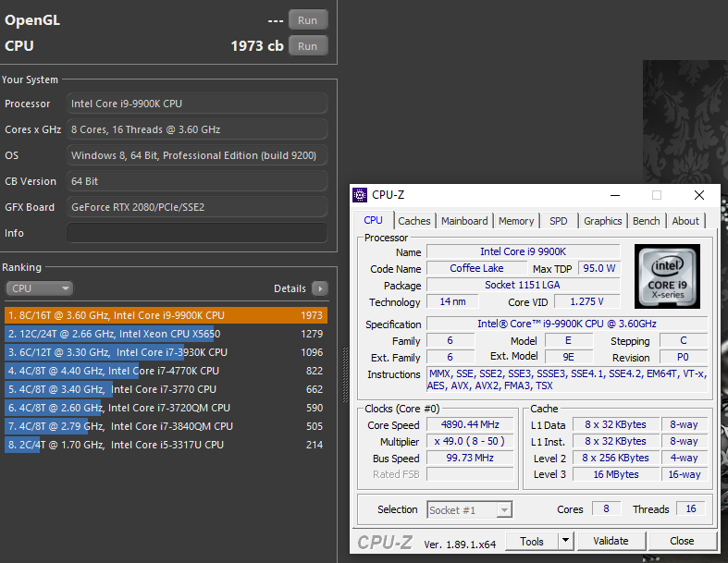Switch to the SPD tab

pos(559,221)
